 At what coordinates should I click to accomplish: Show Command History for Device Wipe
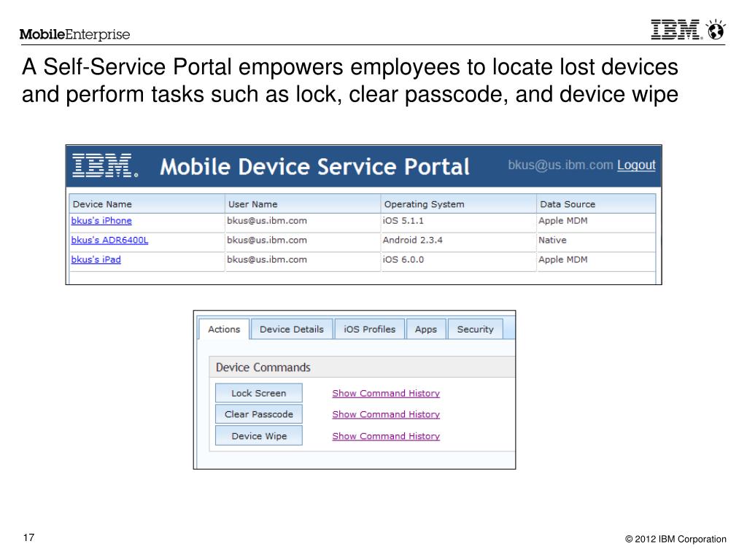click(x=386, y=436)
